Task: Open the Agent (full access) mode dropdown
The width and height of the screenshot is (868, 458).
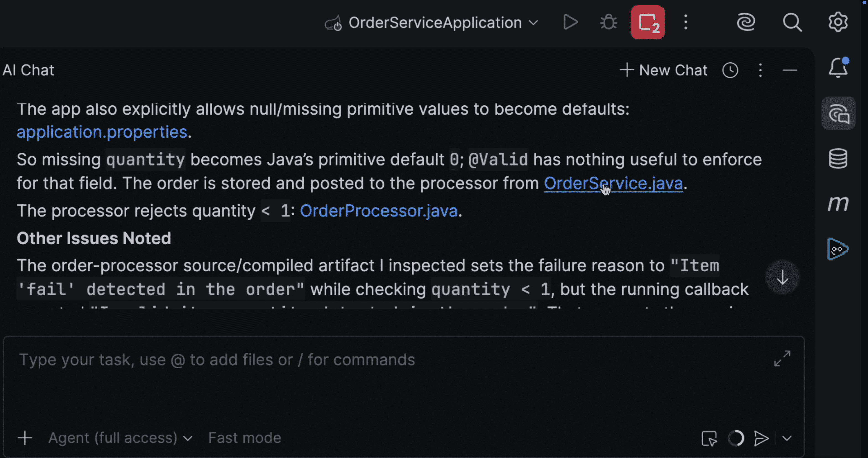Action: [x=120, y=438]
